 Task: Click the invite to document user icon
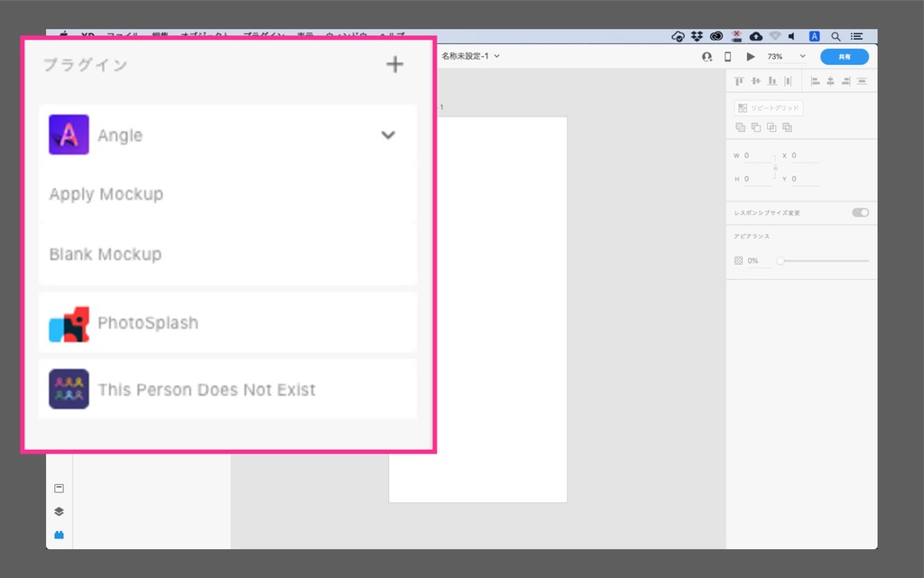point(707,57)
